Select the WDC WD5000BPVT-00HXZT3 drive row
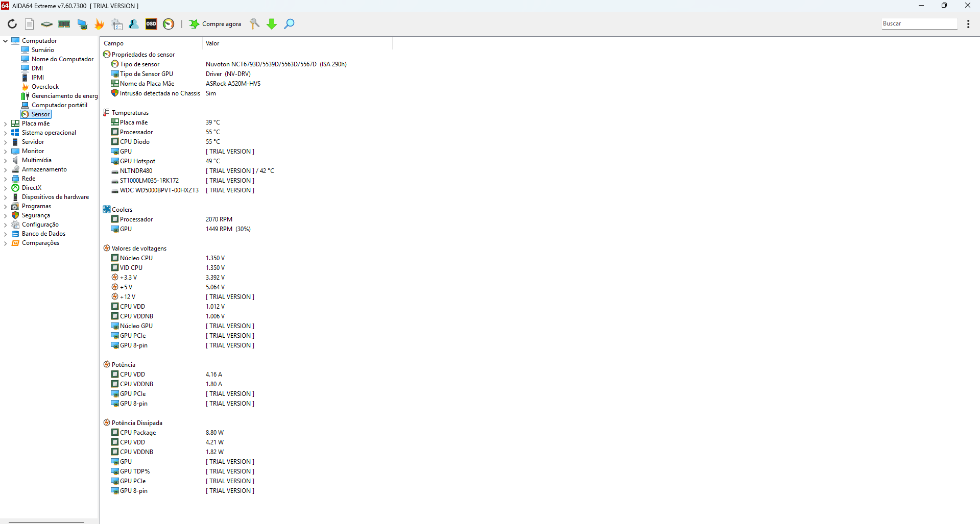This screenshot has width=980, height=524. pos(182,190)
